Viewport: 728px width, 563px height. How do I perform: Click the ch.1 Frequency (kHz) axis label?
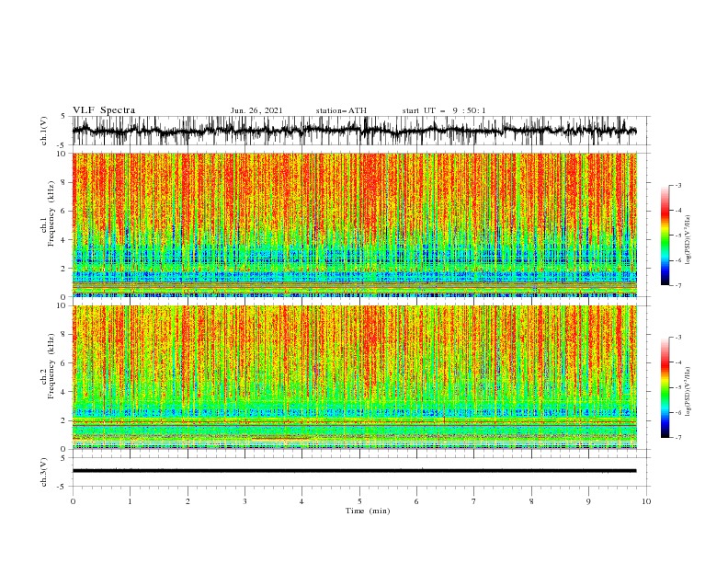click(x=48, y=214)
